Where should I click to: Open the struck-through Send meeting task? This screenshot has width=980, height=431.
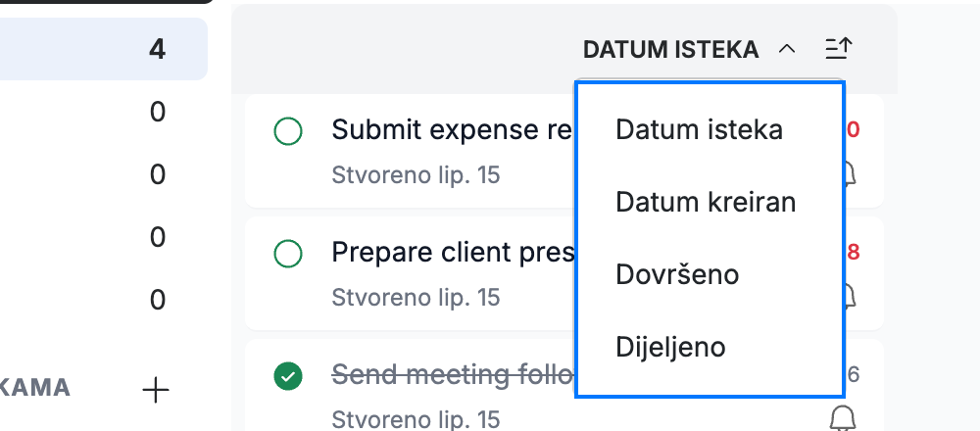[x=453, y=375]
